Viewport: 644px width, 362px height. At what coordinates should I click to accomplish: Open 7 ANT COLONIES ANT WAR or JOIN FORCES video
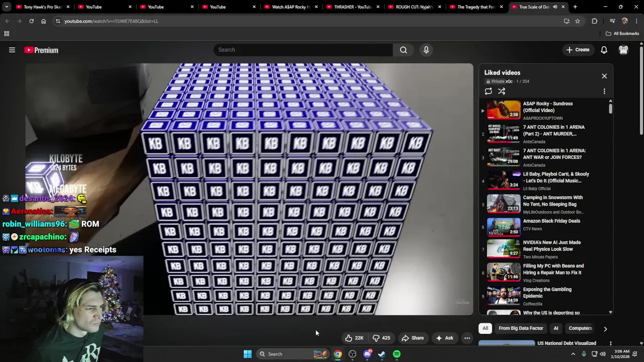coord(543,157)
